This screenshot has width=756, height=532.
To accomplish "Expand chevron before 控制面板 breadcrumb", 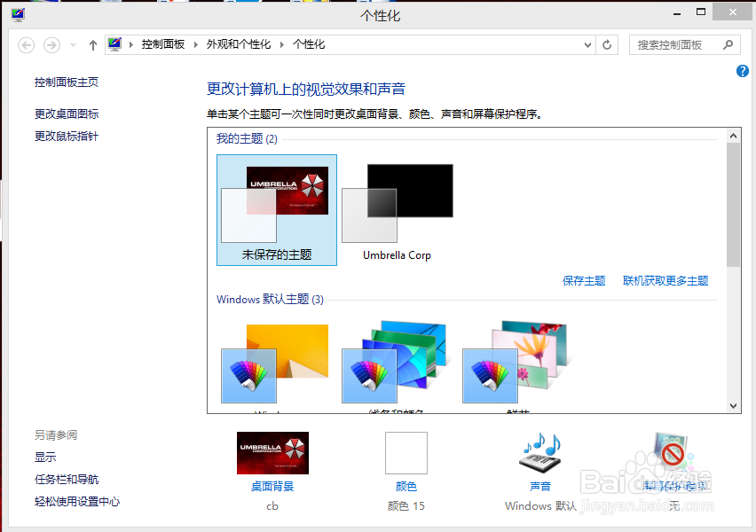I will 131,45.
